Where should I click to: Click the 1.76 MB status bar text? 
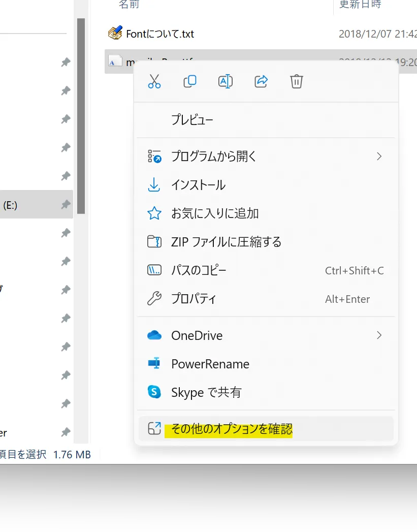click(x=72, y=455)
